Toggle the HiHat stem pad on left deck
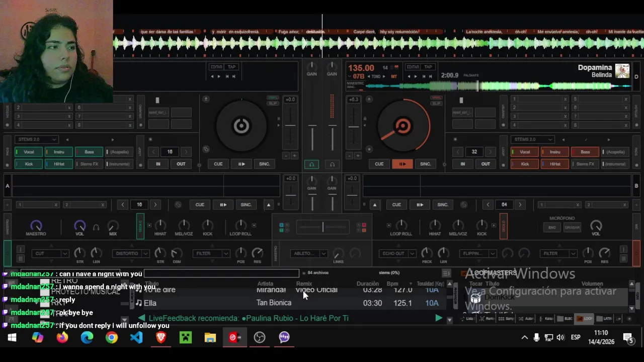 point(59,164)
